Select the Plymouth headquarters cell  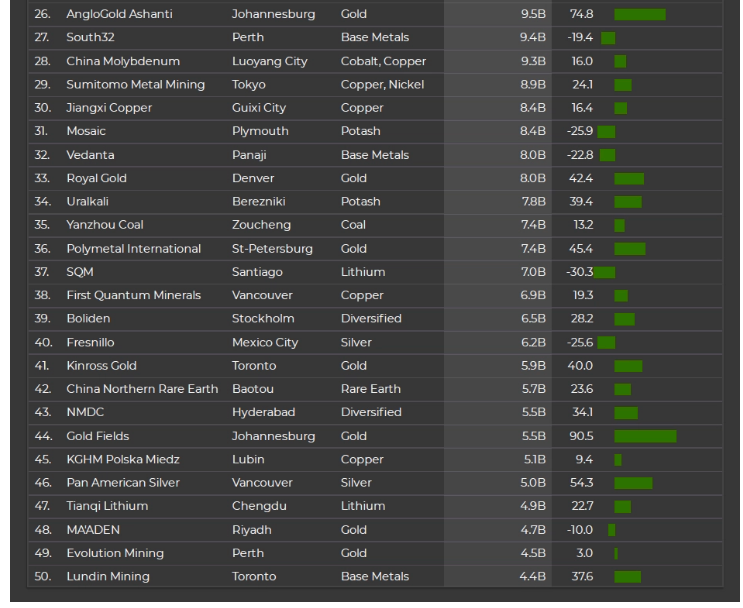click(x=260, y=131)
